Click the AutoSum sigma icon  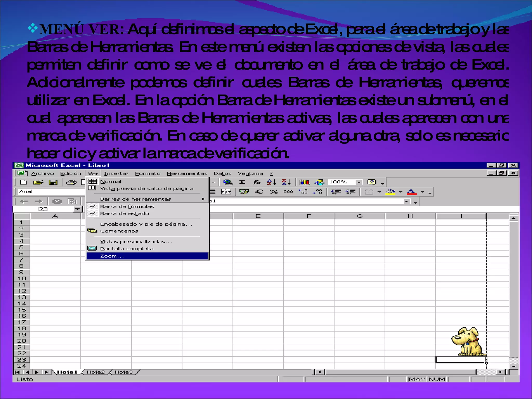pyautogui.click(x=242, y=182)
